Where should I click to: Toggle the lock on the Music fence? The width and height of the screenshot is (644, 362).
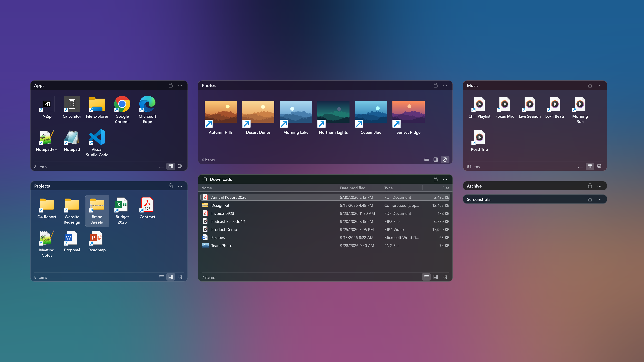(590, 85)
